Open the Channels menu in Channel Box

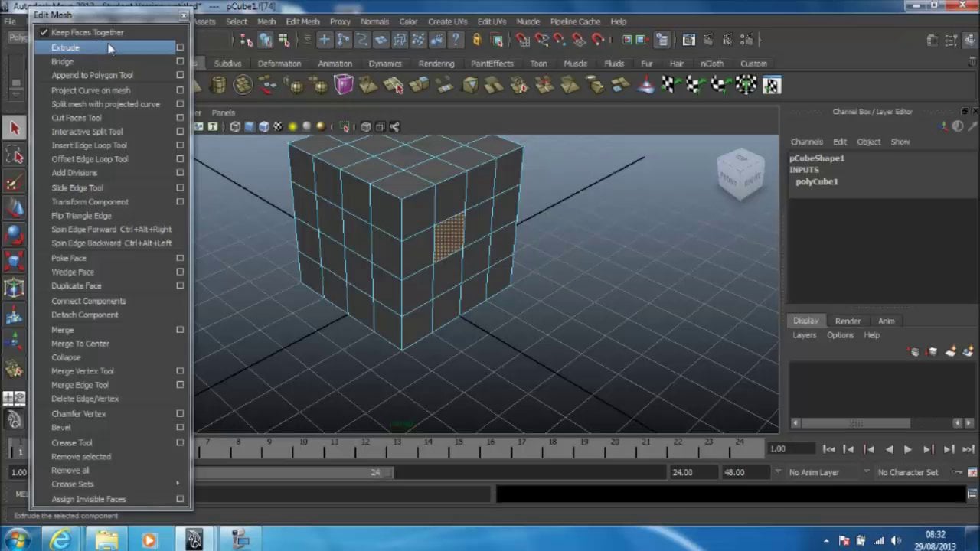[x=806, y=142]
